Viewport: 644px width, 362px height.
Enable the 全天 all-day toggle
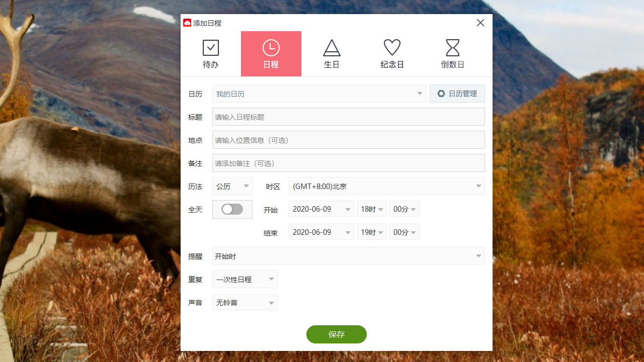point(232,209)
